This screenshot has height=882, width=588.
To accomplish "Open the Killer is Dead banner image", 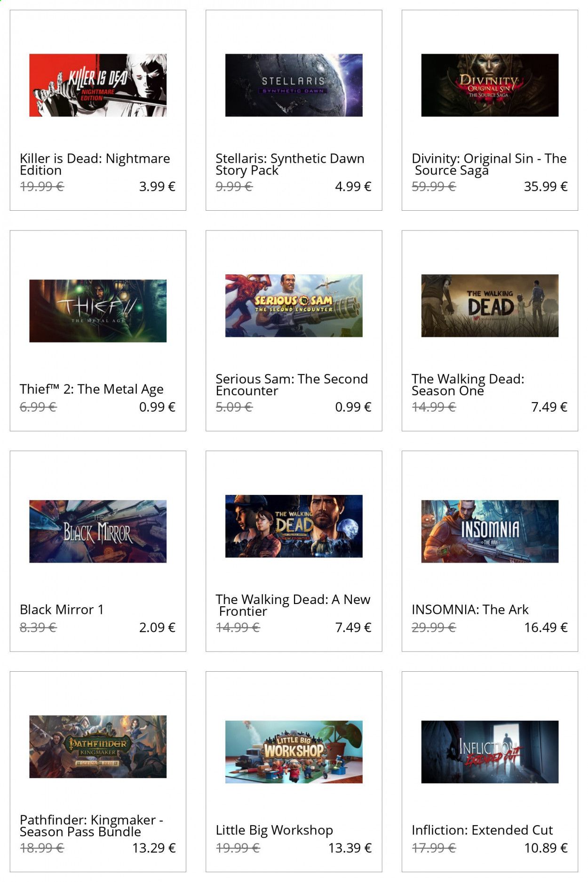I will click(98, 85).
